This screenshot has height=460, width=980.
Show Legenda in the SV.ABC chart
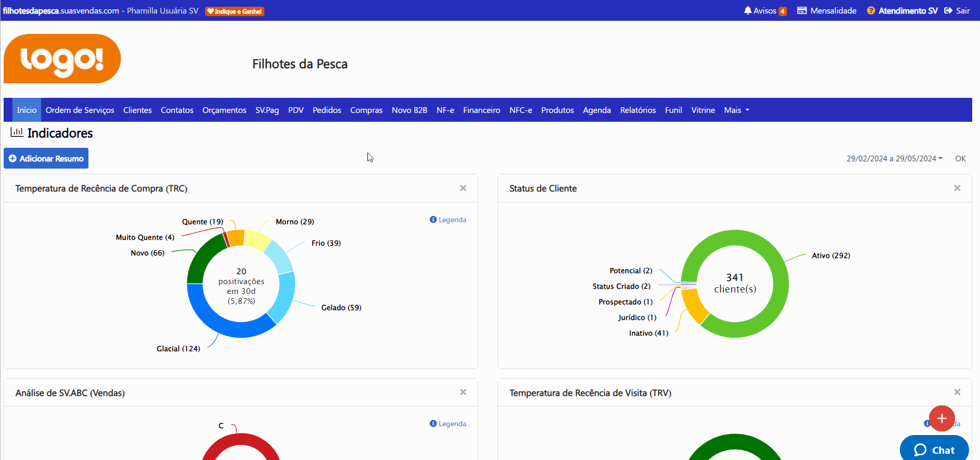(448, 424)
